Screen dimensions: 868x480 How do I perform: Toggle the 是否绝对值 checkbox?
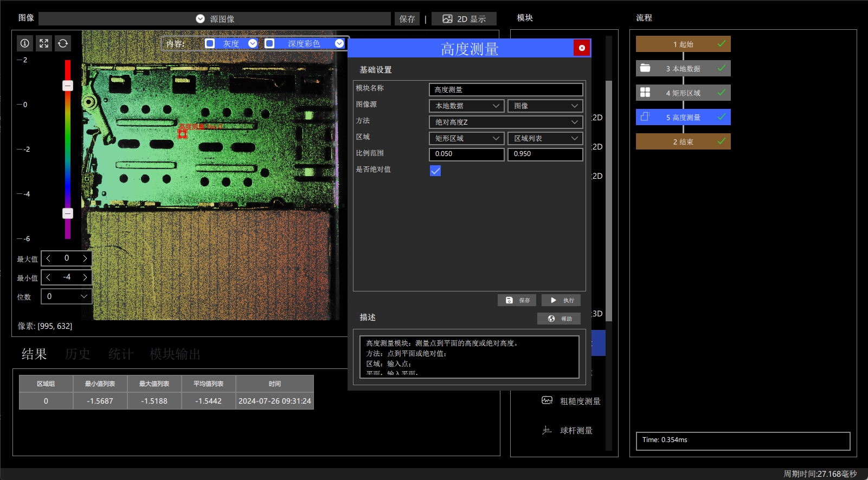tap(435, 171)
